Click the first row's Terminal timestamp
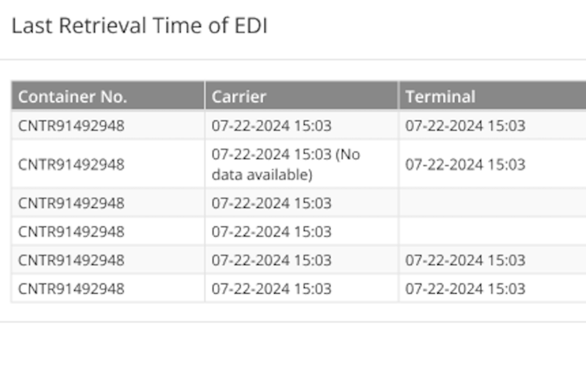 pos(465,126)
